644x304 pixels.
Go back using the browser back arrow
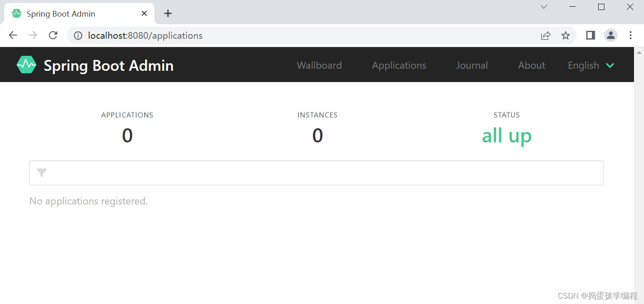pos(13,35)
